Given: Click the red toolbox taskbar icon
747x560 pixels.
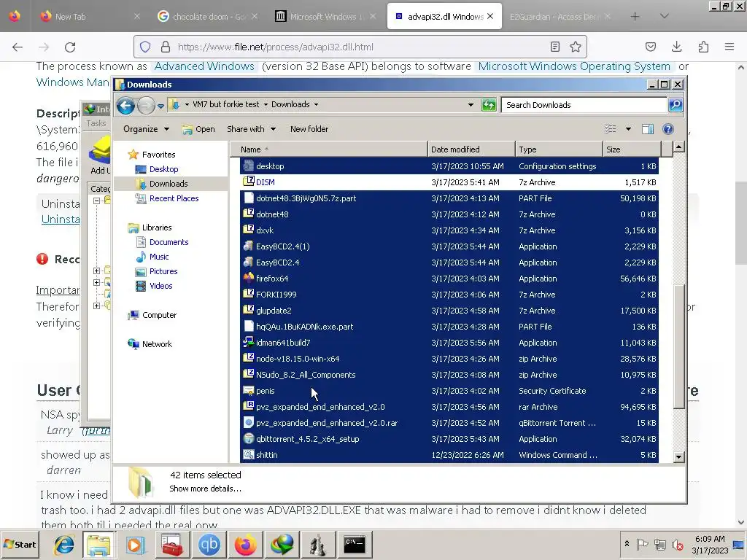Looking at the screenshot, I should tap(172, 545).
